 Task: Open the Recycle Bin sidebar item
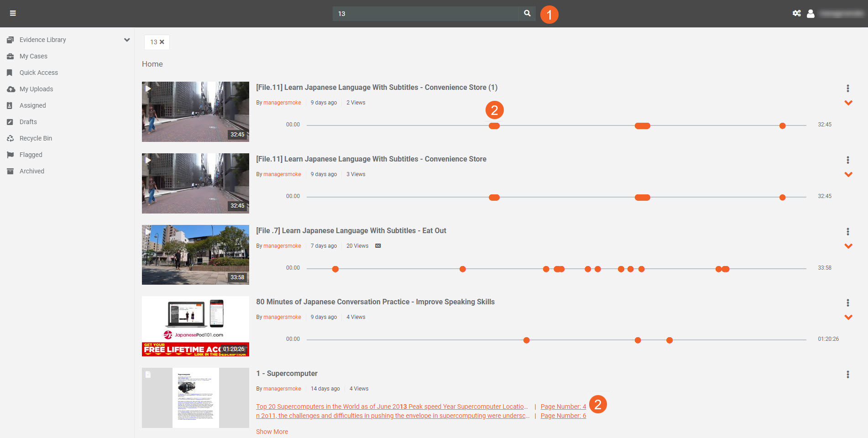(36, 138)
